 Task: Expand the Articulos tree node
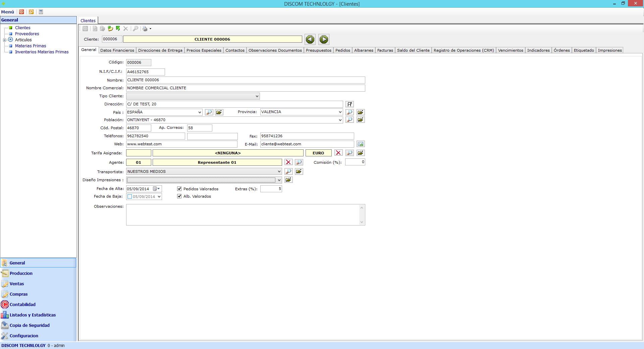(x=5, y=40)
